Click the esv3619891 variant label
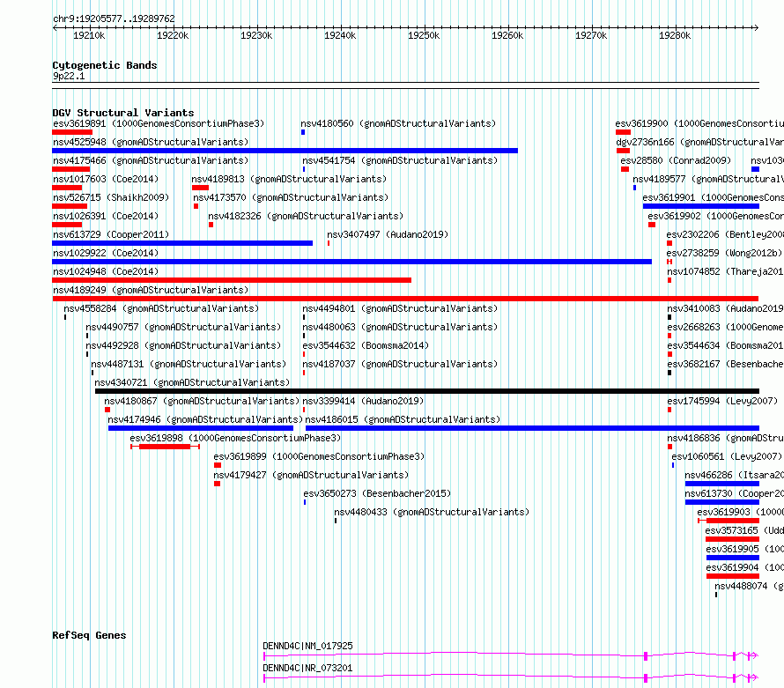This screenshot has width=784, height=688. point(159,123)
